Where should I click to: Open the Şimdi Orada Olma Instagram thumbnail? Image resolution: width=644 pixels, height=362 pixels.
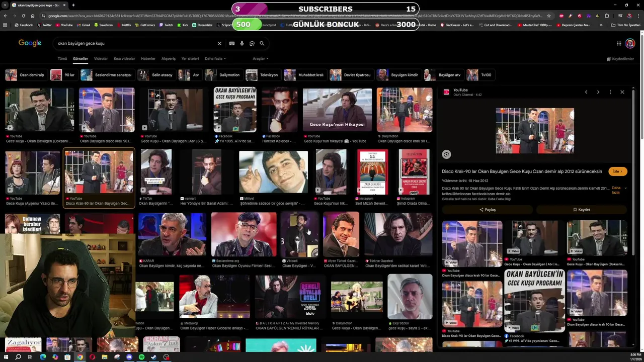pyautogui.click(x=414, y=172)
